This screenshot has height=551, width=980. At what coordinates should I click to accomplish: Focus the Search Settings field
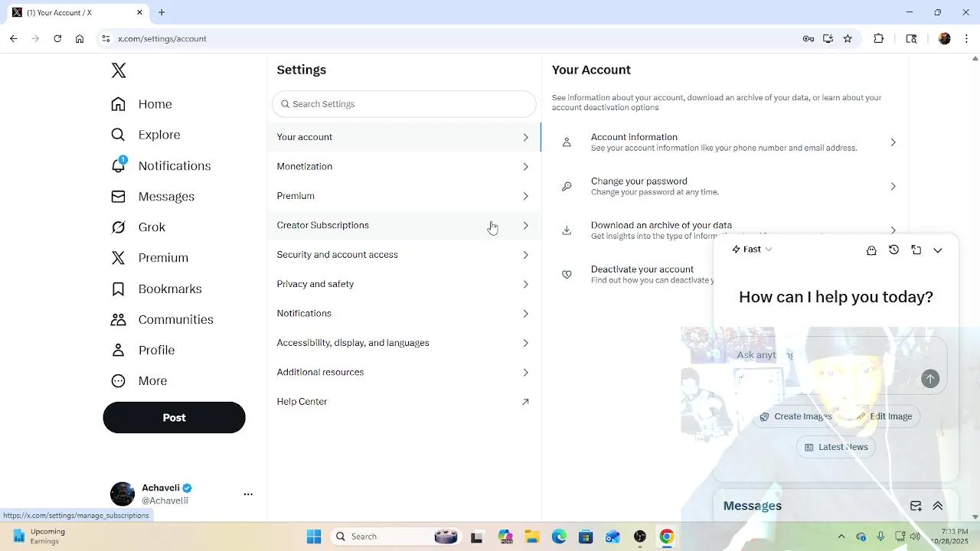pyautogui.click(x=404, y=104)
